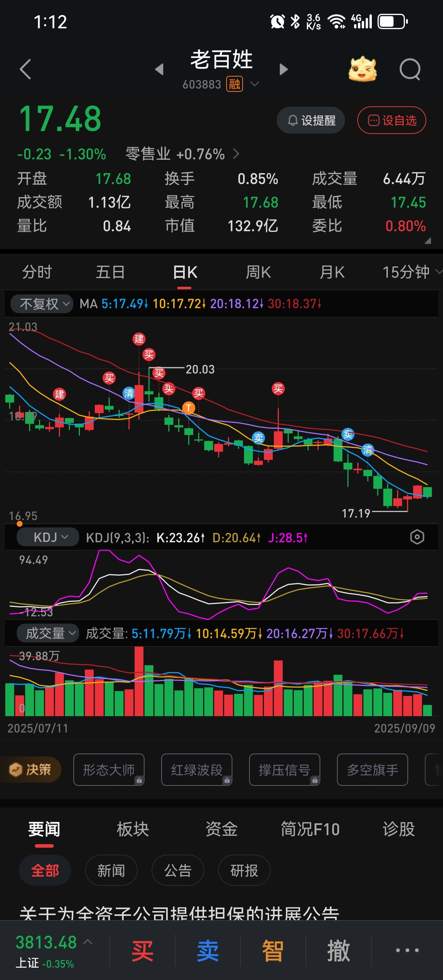The width and height of the screenshot is (443, 980).
Task: Switch to 板块 tab
Action: point(133,829)
